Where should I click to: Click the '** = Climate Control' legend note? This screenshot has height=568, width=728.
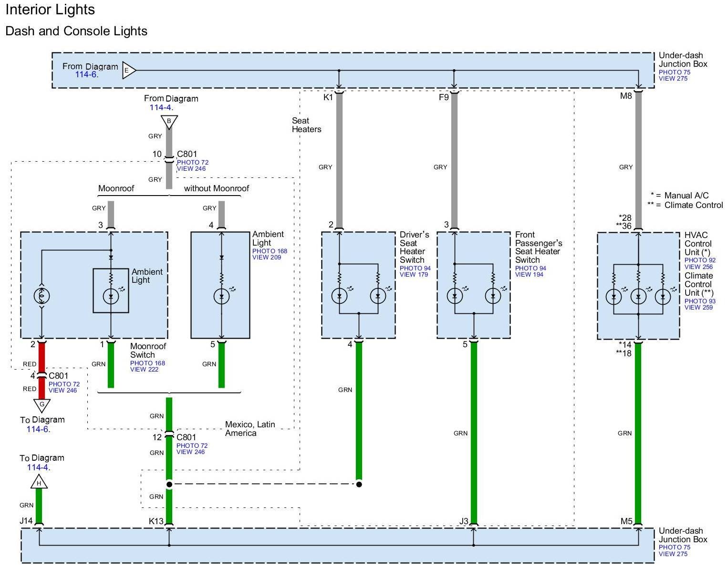(686, 205)
